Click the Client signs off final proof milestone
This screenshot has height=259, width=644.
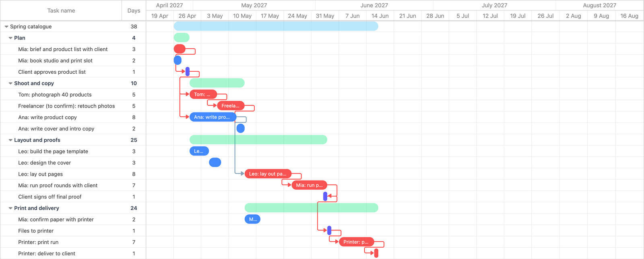325,197
